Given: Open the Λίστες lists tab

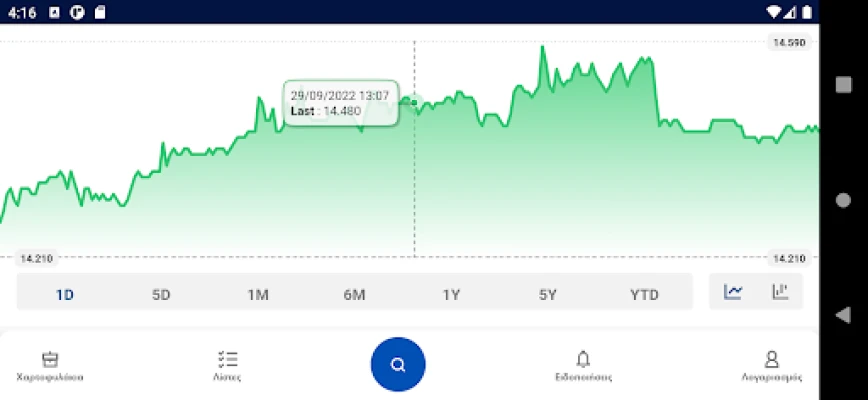Looking at the screenshot, I should (227, 366).
